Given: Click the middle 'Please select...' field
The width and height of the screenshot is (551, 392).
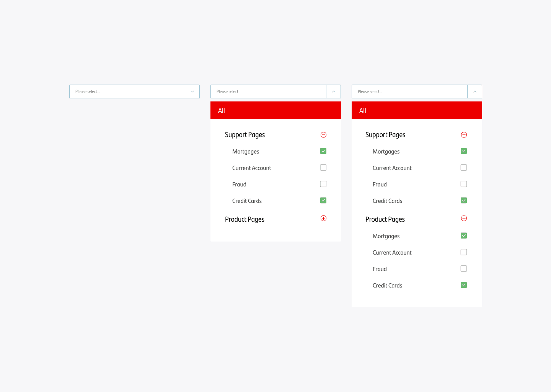Looking at the screenshot, I should [268, 91].
